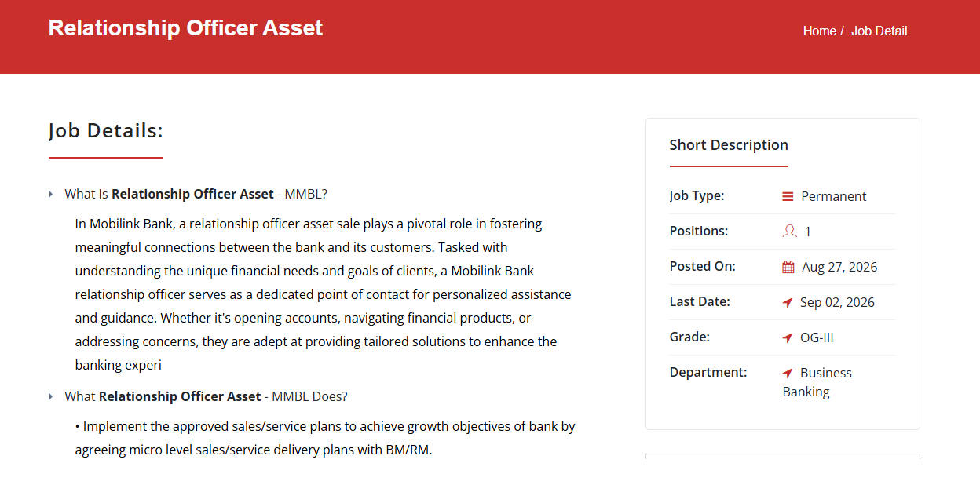Collapse the 'MMBL Does?' section caret
The width and height of the screenshot is (980, 485).
pos(51,396)
